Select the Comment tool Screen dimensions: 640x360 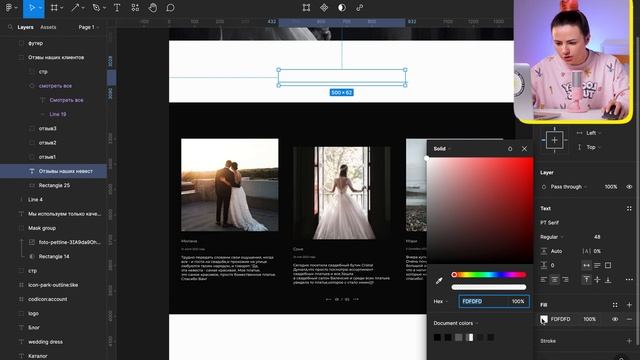click(x=171, y=8)
